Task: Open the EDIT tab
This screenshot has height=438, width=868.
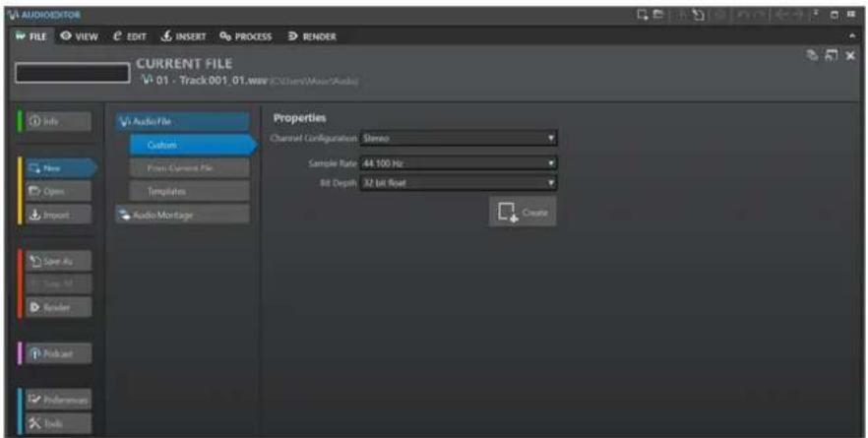Action: [x=130, y=36]
